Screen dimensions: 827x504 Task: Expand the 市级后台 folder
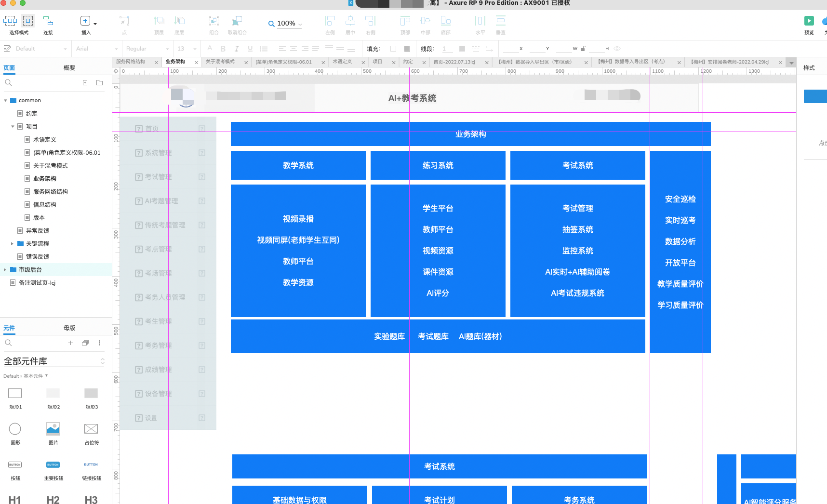pos(5,270)
